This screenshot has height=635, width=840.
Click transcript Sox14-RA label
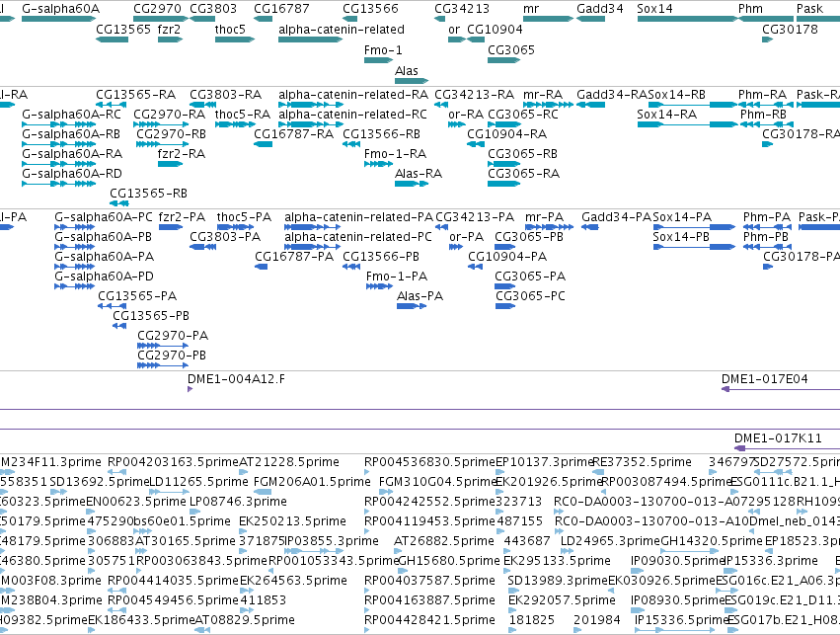click(x=666, y=115)
